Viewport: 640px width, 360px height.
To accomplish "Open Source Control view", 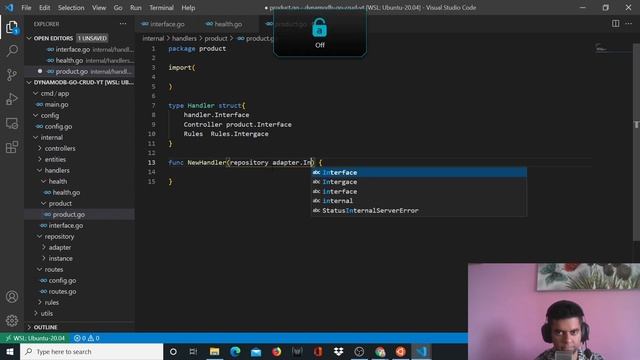I will pos(12,75).
